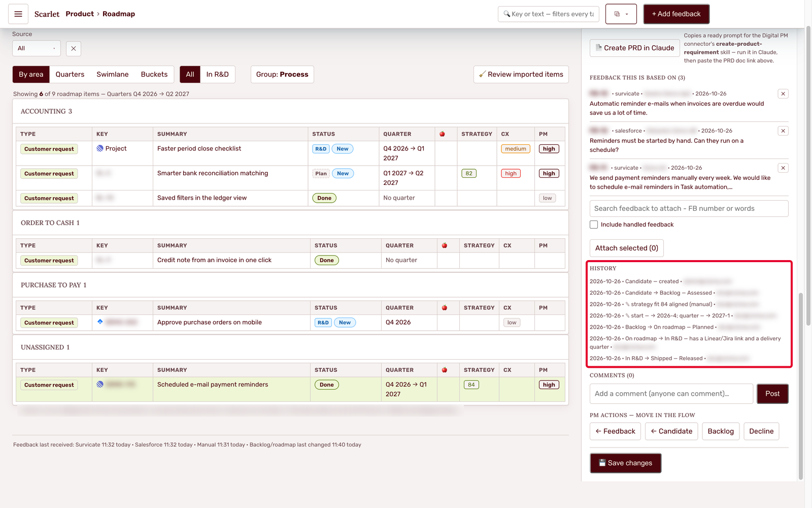Click the Scarlet app name in header
Image resolution: width=812 pixels, height=508 pixels.
(x=47, y=14)
